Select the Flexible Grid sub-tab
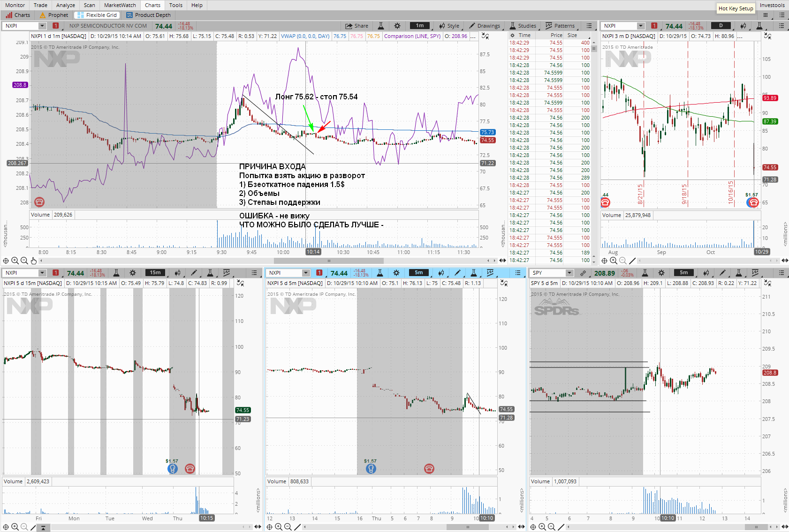This screenshot has width=789, height=532. tap(97, 15)
